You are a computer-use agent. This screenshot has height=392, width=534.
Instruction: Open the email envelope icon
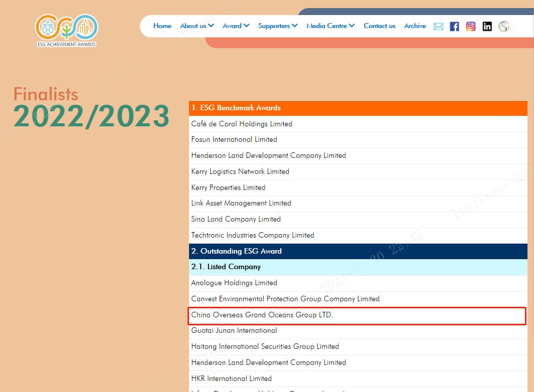438,26
